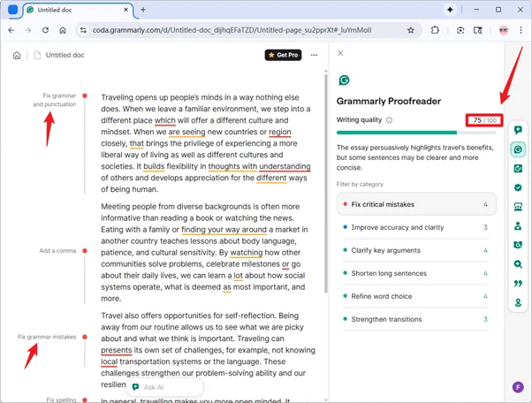This screenshot has width=532, height=403.
Task: Click the tab search toolbar icon
Action: point(478,30)
